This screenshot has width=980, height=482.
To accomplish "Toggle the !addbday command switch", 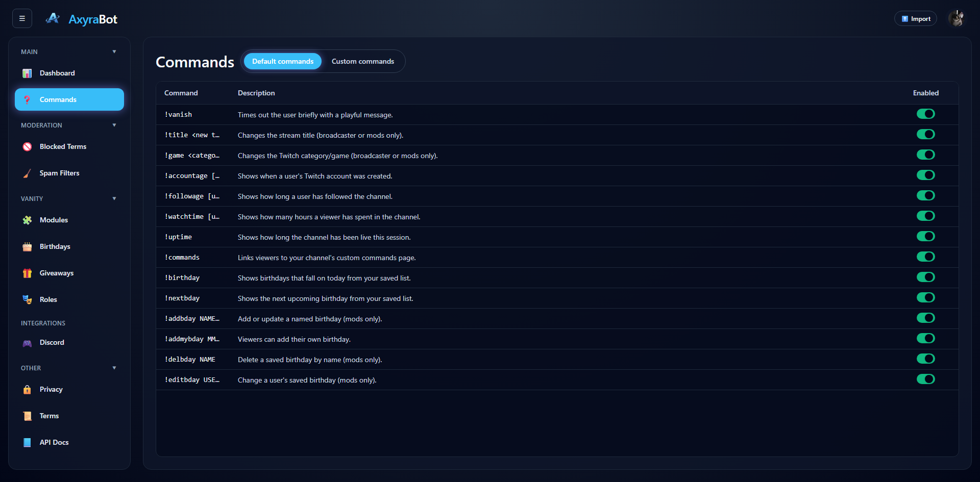I will [x=925, y=318].
